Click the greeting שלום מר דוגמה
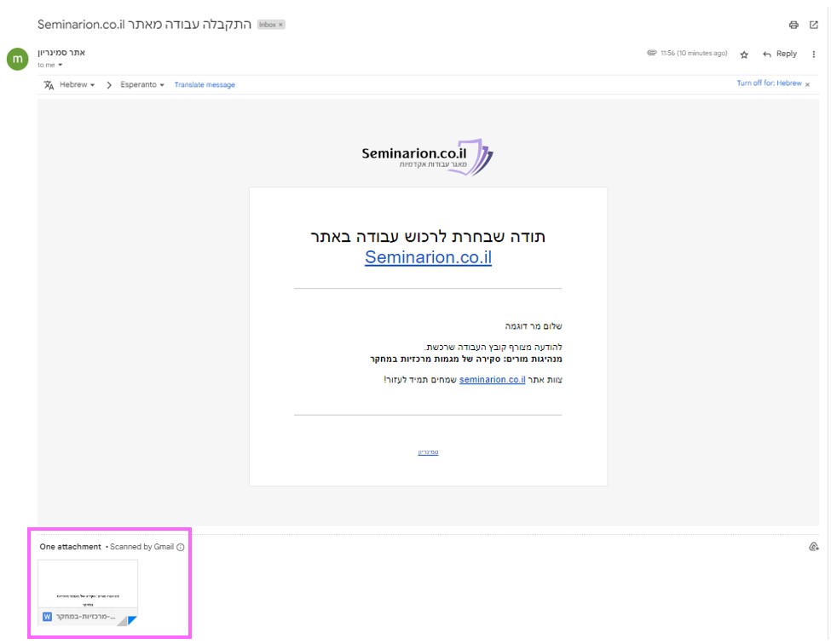Image resolution: width=831 pixels, height=644 pixels. point(534,326)
